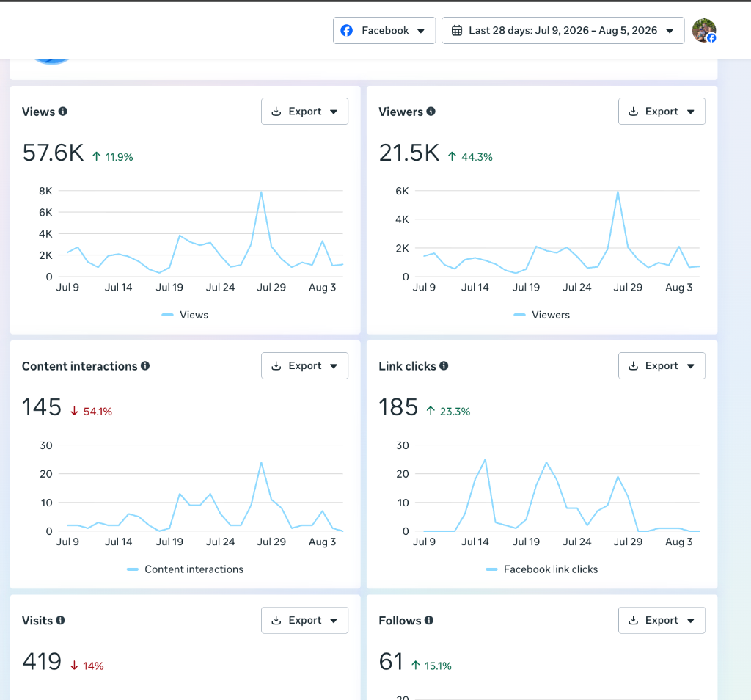
Task: Toggle Content interactions series in chart legend
Action: [x=186, y=569]
